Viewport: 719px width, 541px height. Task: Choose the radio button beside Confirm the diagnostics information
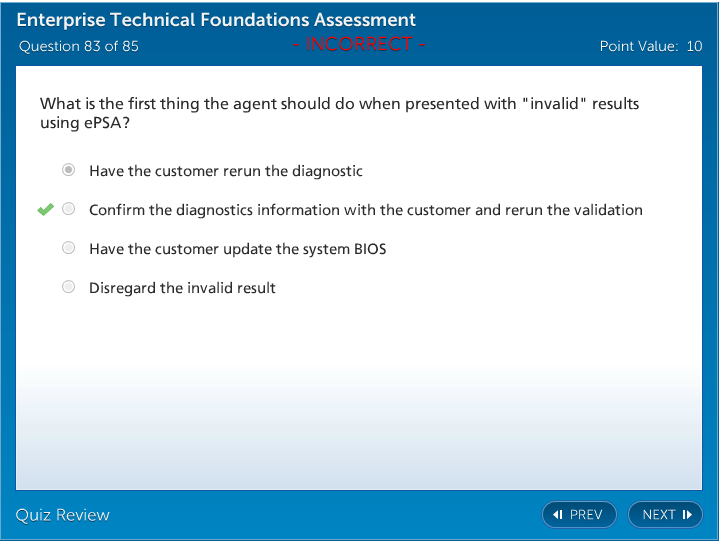tap(68, 210)
